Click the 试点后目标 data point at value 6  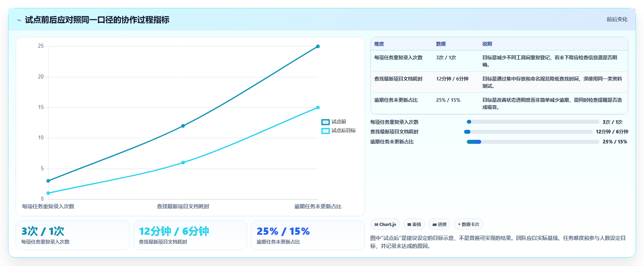pos(183,163)
